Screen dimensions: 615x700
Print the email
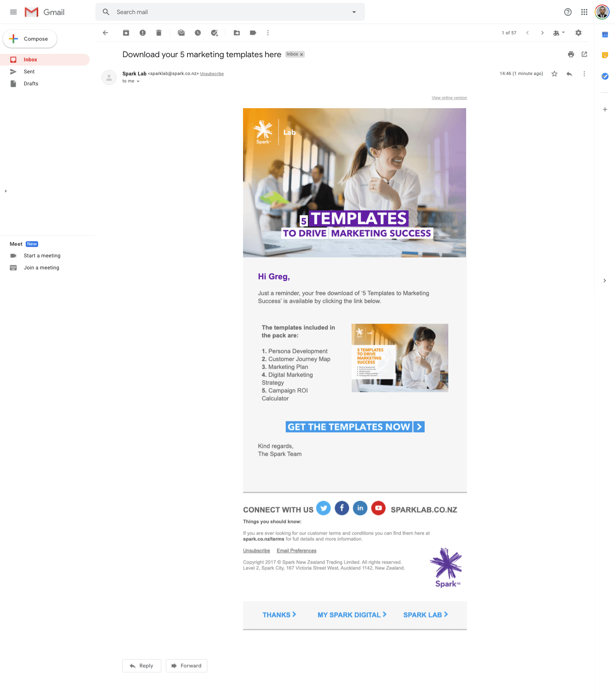[571, 54]
